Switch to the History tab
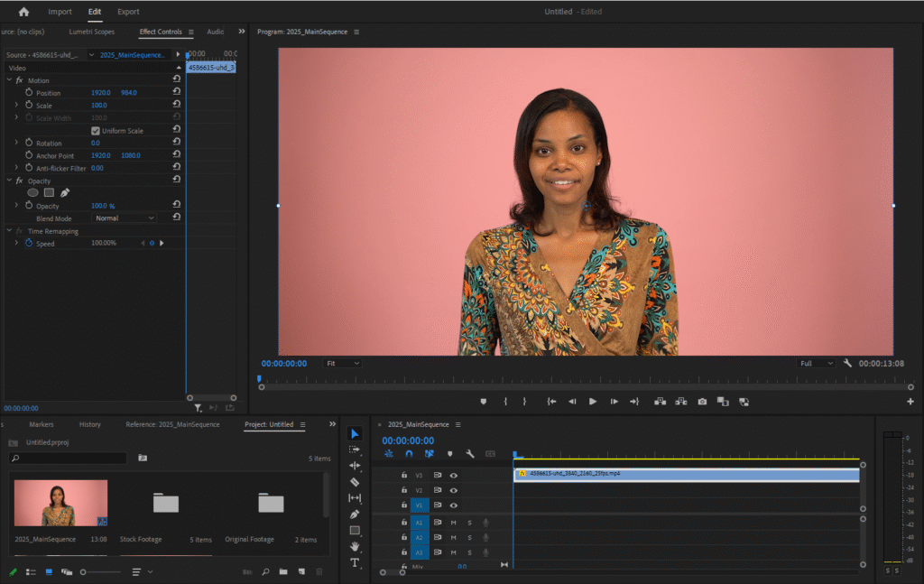This screenshot has width=924, height=584. [x=90, y=424]
